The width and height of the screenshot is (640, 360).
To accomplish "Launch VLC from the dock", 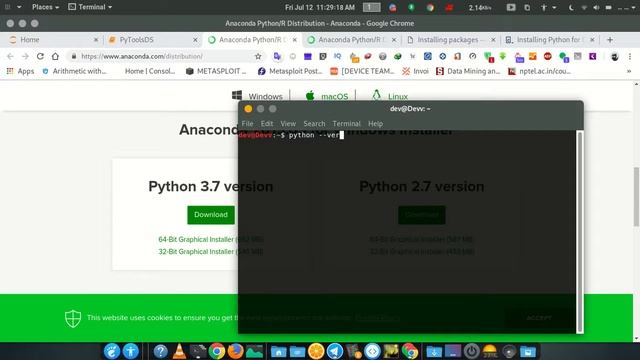I will pos(179,351).
